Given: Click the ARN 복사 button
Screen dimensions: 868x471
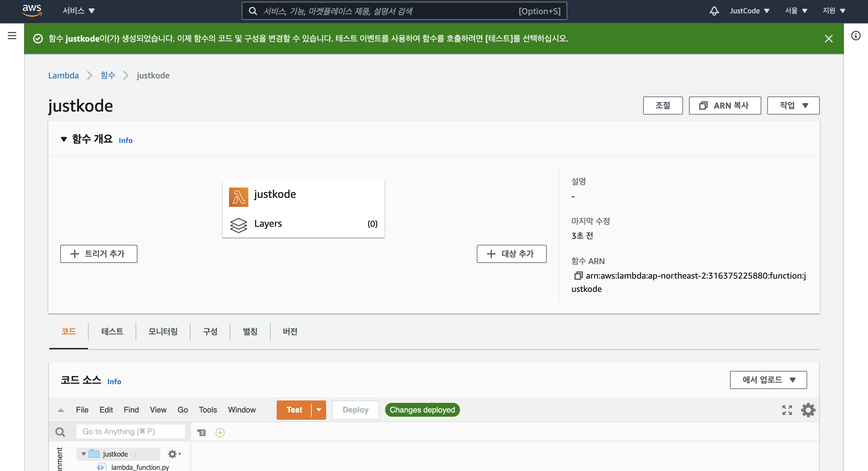Looking at the screenshot, I should [725, 106].
